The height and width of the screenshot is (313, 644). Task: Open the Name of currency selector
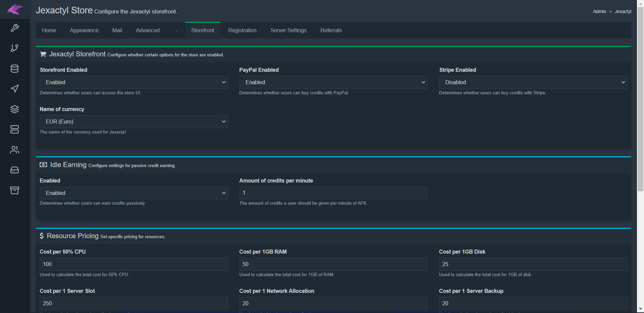click(133, 121)
